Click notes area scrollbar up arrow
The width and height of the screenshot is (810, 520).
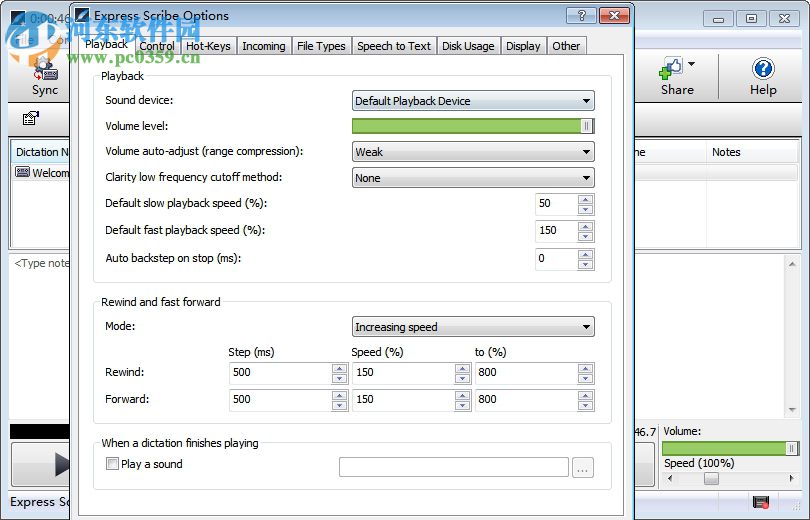pyautogui.click(x=792, y=264)
